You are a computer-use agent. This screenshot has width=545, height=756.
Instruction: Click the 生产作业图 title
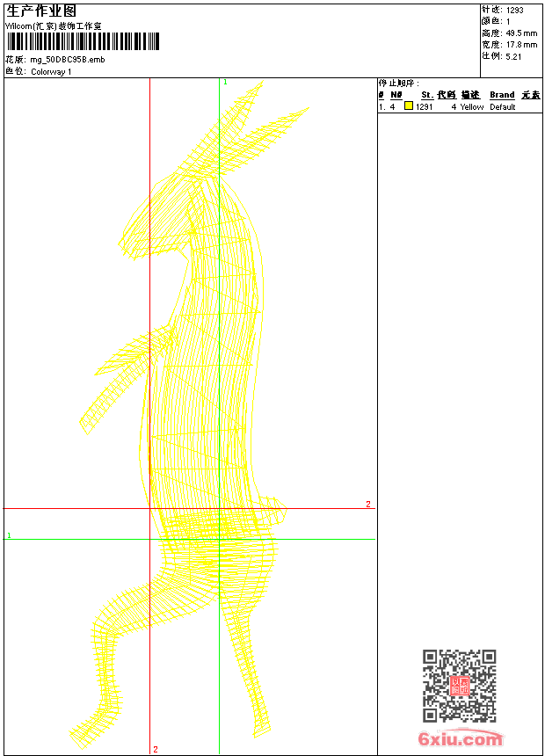41,11
